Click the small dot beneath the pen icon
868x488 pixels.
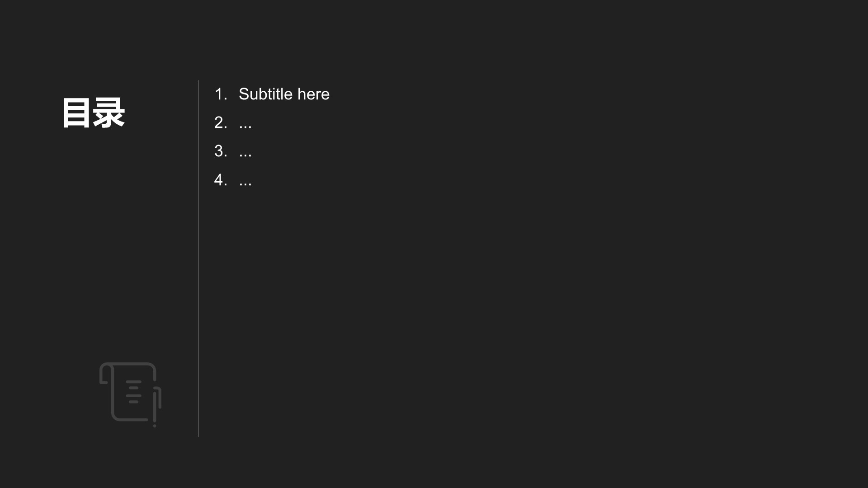tap(155, 426)
